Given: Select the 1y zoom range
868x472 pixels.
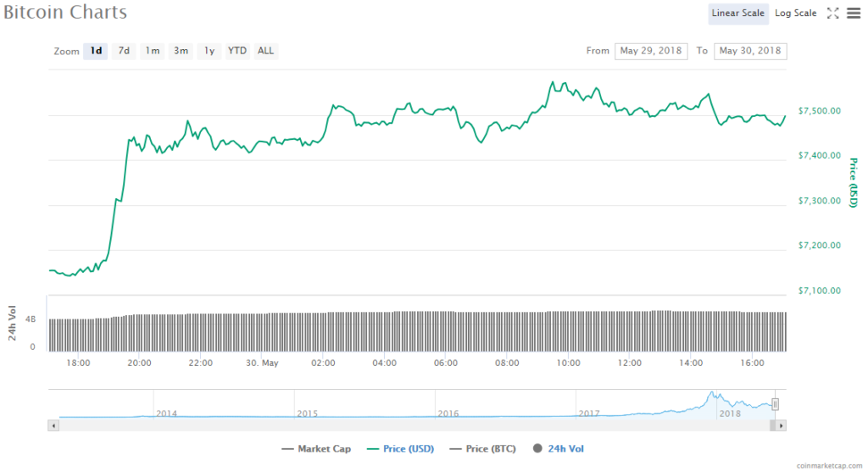Looking at the screenshot, I should [x=209, y=51].
